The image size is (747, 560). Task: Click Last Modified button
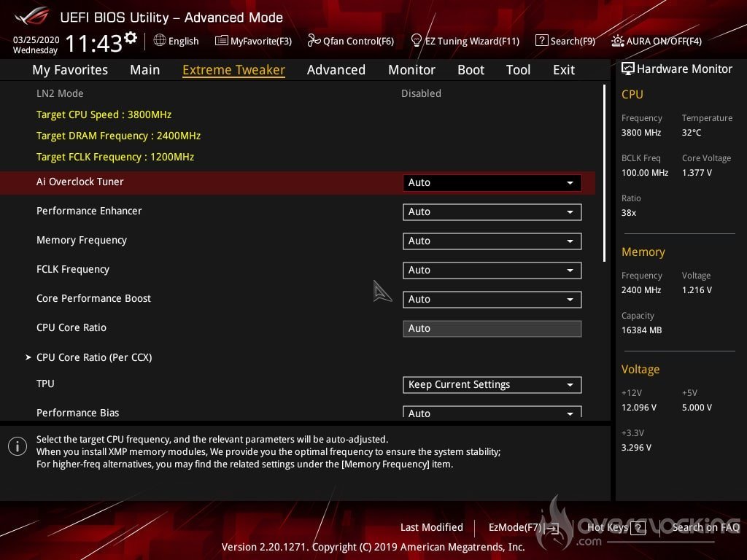[432, 527]
